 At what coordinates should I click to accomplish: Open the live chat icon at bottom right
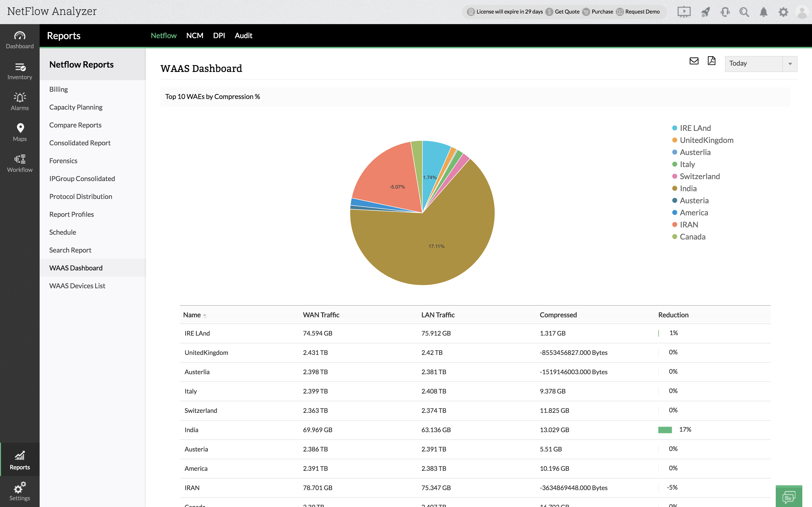789,497
